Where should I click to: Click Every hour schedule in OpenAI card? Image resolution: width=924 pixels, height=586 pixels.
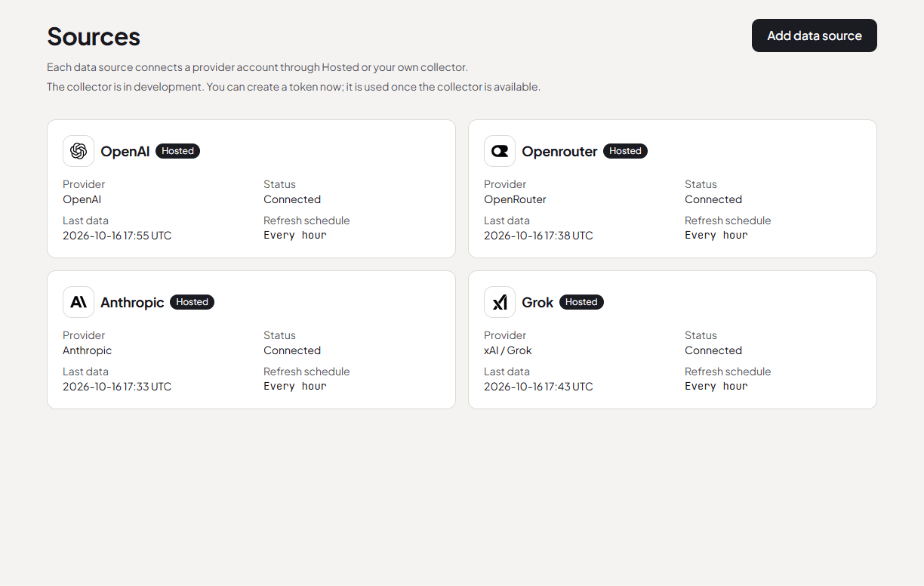(295, 236)
